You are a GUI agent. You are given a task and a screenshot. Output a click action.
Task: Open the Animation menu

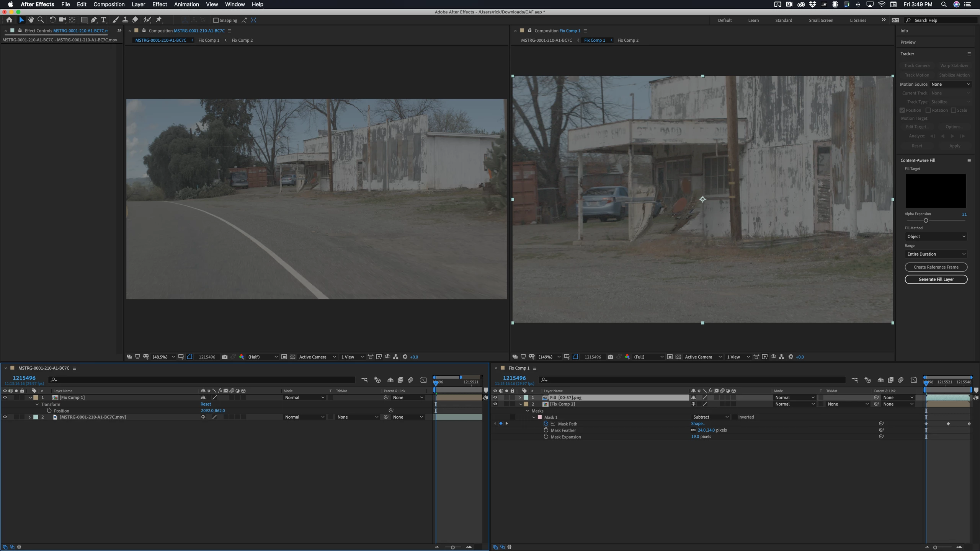point(186,4)
